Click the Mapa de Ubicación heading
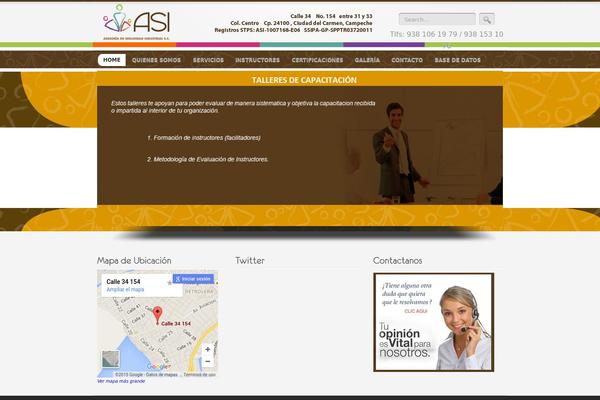 click(134, 261)
